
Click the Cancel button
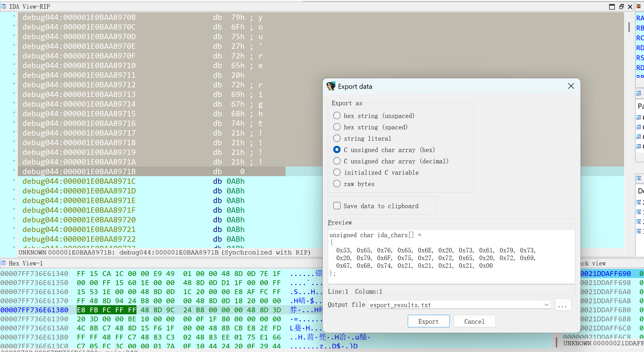(x=474, y=321)
